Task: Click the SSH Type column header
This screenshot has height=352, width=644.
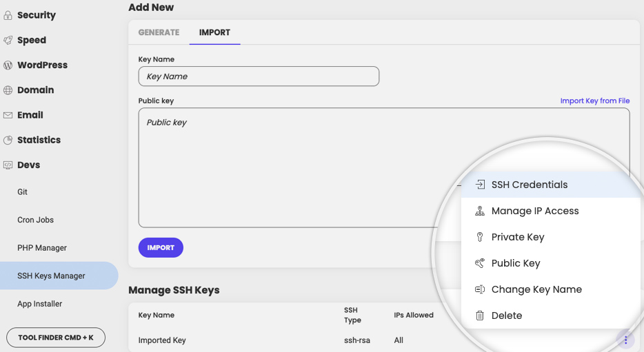Action: pyautogui.click(x=352, y=315)
